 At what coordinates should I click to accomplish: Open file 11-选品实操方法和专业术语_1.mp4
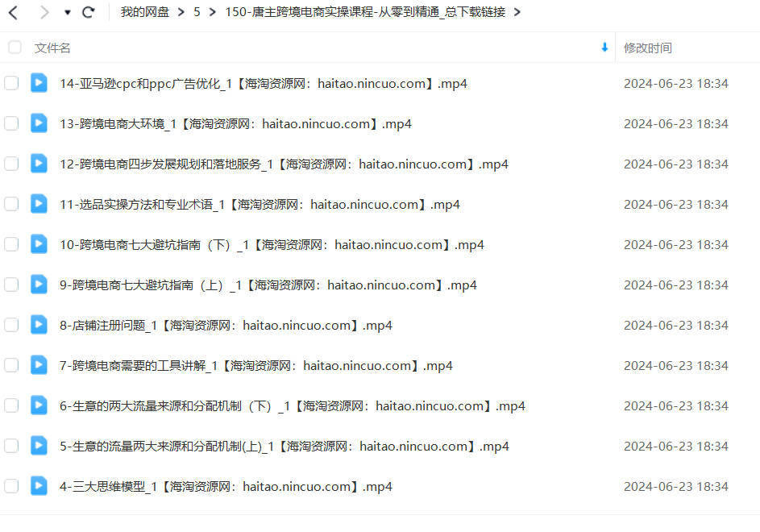pos(260,204)
